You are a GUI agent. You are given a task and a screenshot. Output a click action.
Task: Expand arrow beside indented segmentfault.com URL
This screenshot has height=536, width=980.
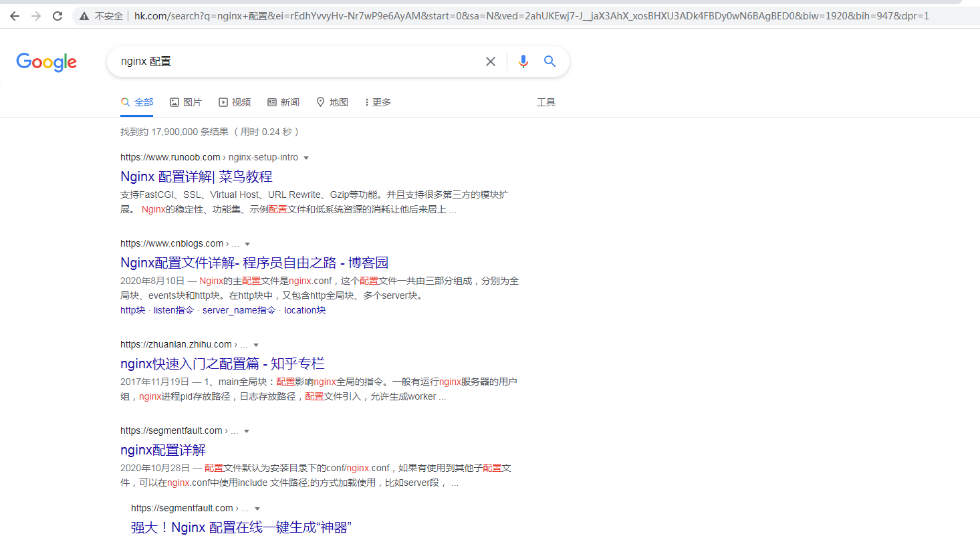click(x=257, y=509)
